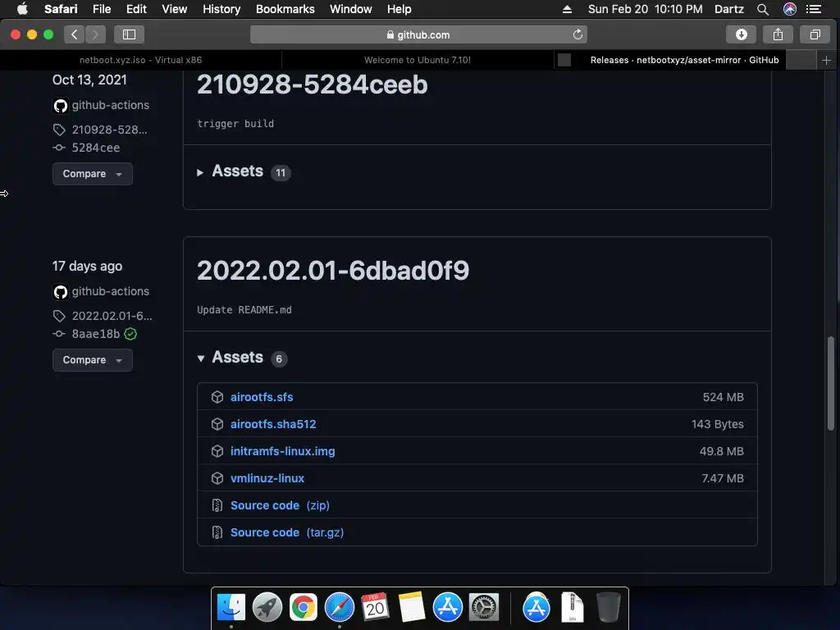Open Siri from the menu bar
840x630 pixels.
pyautogui.click(x=790, y=9)
